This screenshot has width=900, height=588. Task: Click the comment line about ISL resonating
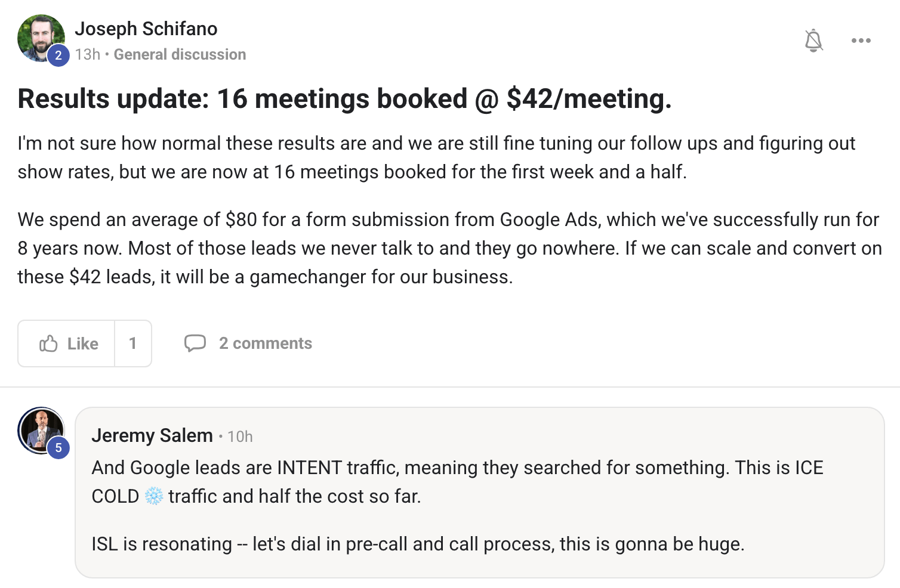coord(418,544)
